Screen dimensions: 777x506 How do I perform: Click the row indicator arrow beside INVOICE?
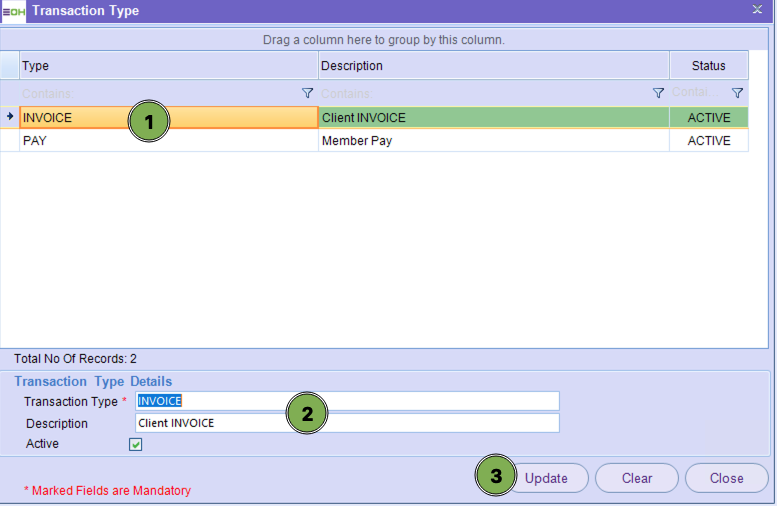click(10, 117)
